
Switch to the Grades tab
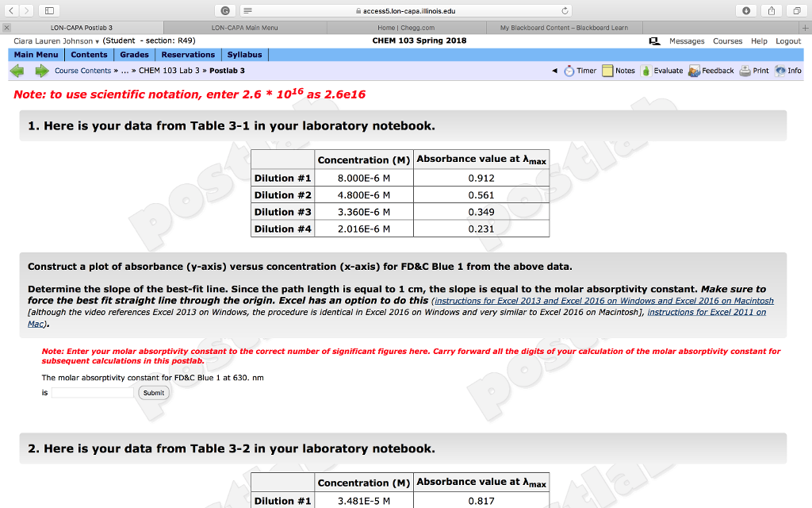134,55
